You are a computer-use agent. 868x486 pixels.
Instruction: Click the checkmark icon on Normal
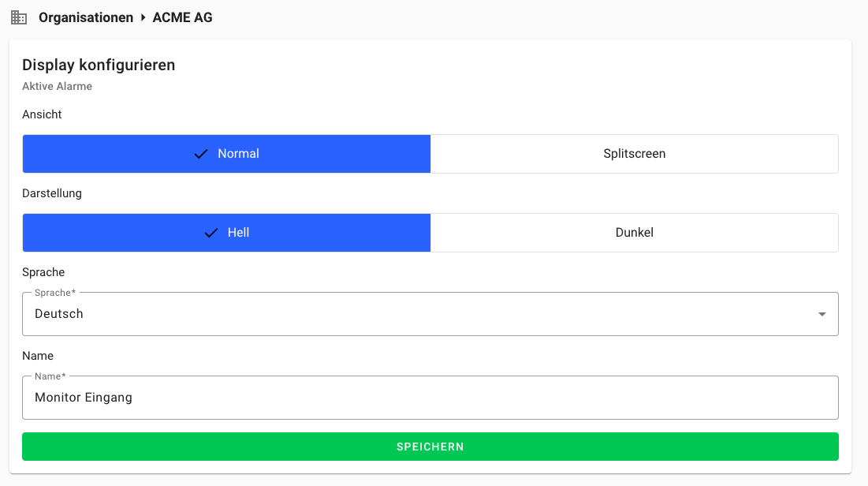pyautogui.click(x=201, y=154)
